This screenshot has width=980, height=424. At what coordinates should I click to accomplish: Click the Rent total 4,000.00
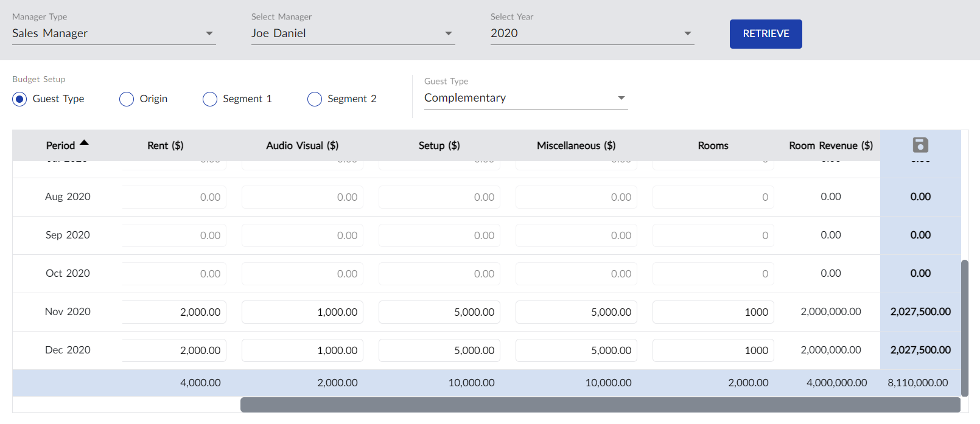200,383
